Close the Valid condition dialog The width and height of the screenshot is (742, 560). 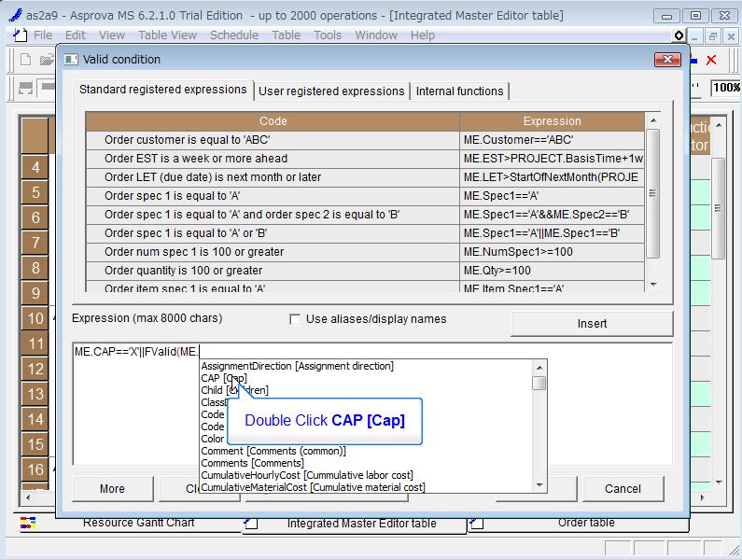(667, 59)
